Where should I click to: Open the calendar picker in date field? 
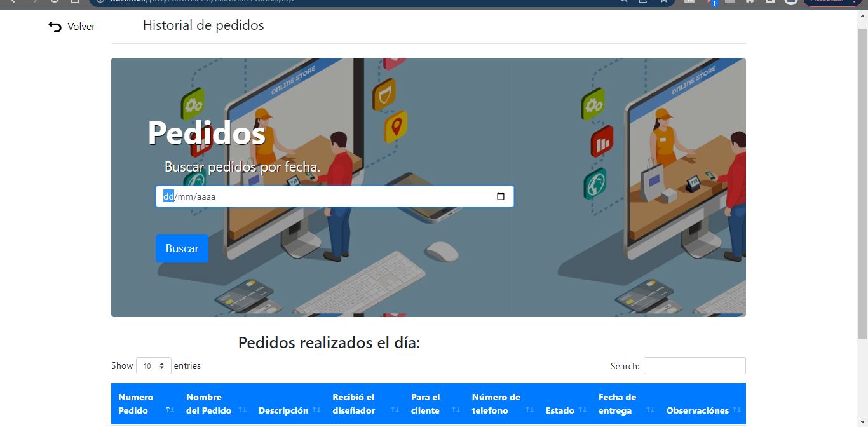click(x=500, y=196)
